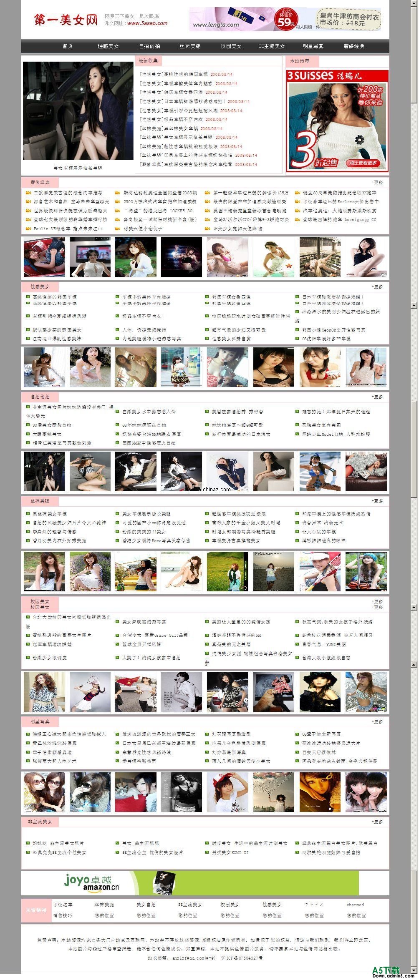
Task: Open the 校园美女 nav menu item
Action: click(231, 46)
